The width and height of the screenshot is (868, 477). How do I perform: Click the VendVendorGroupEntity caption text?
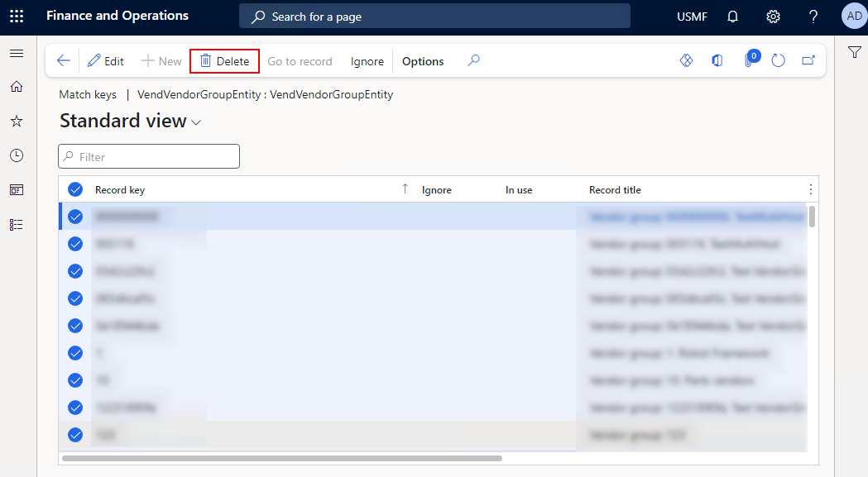pos(265,94)
